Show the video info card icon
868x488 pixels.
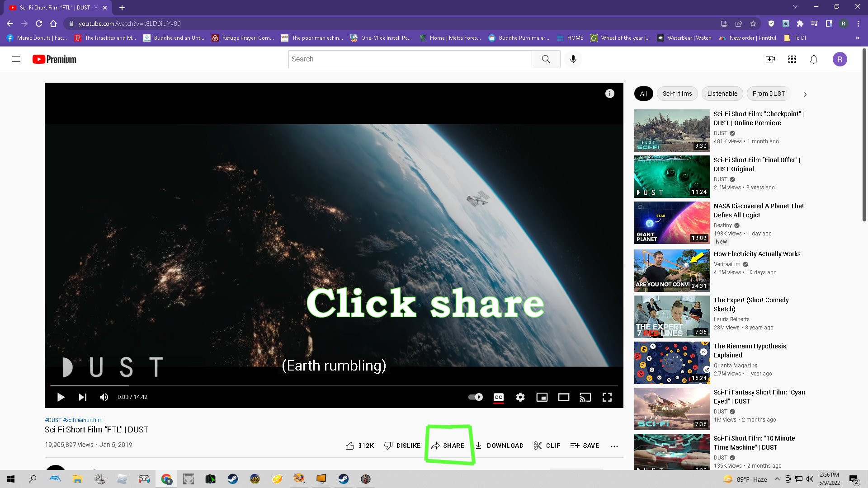click(610, 94)
